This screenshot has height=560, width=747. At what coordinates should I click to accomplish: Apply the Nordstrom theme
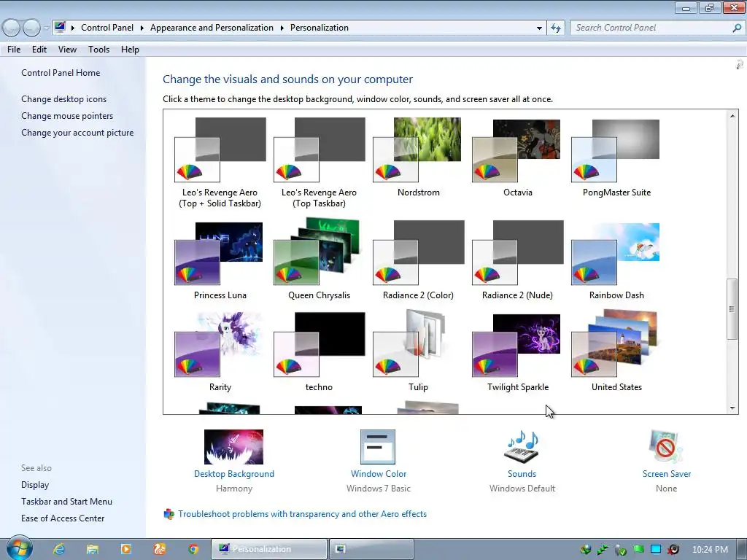418,157
